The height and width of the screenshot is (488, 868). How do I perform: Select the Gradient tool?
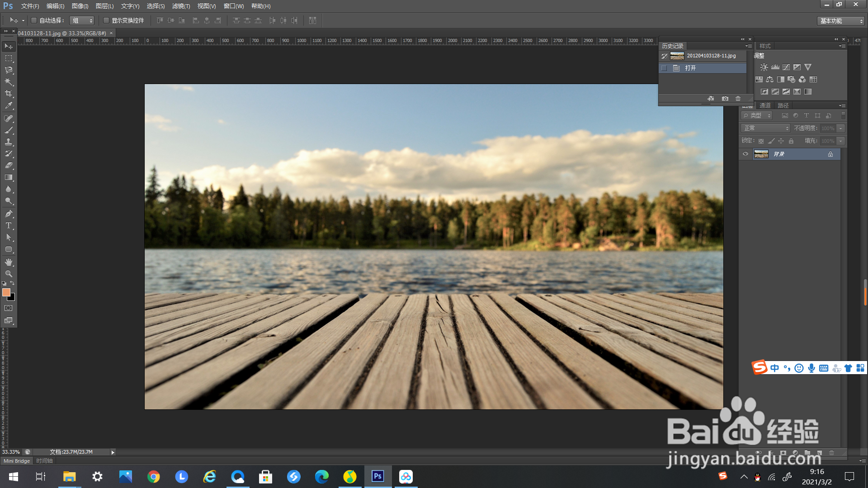click(x=9, y=178)
